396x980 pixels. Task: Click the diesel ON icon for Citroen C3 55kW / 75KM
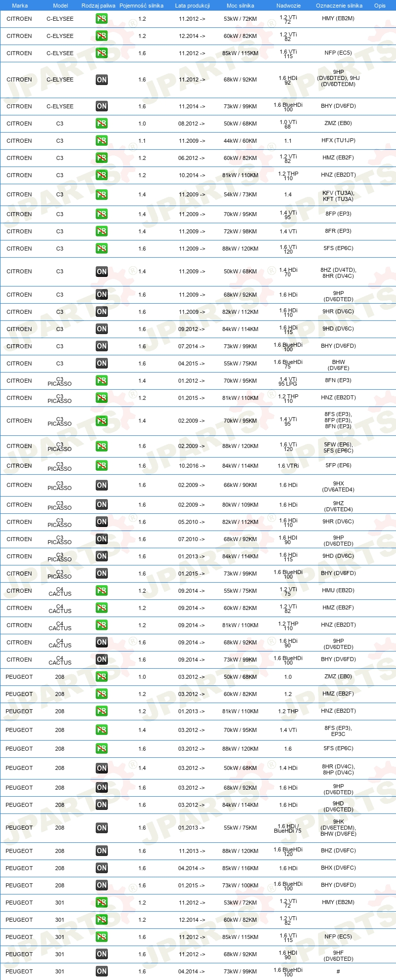pos(102,363)
